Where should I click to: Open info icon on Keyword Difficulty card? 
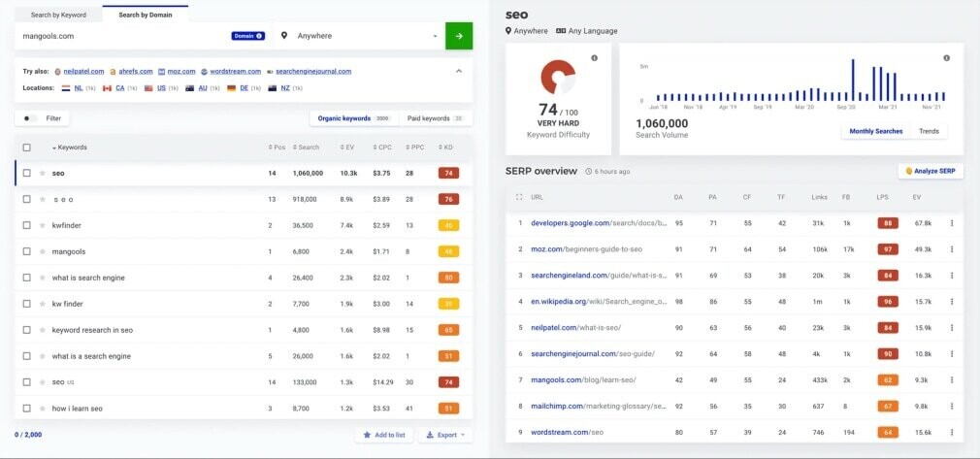(595, 58)
